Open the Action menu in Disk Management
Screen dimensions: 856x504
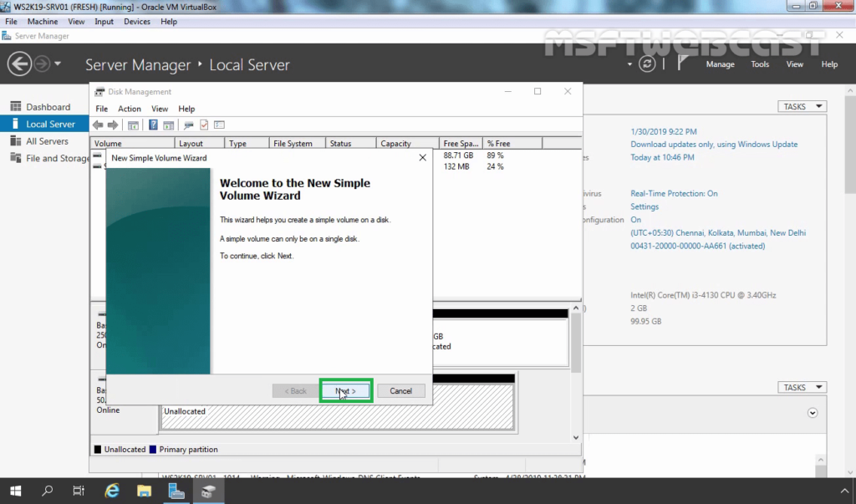[130, 109]
